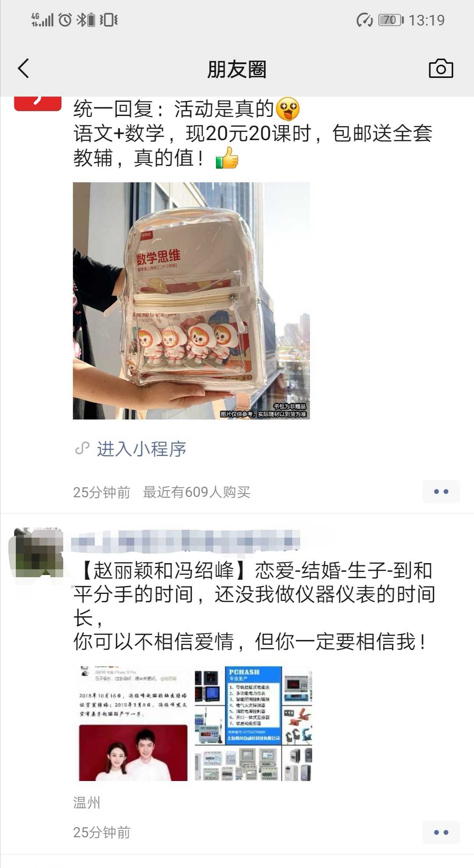Screen dimensions: 474x868
Task: Tap the back arrow in the header
Action: coord(24,69)
